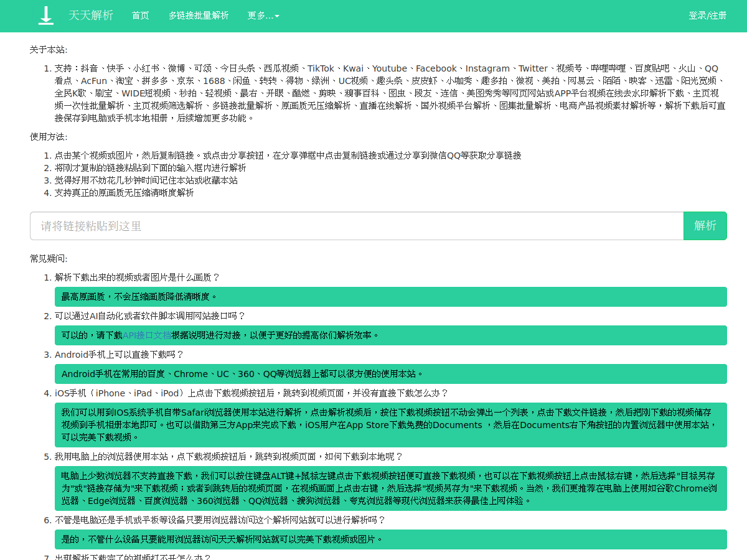
Task: Click the answer listing 百度、Chrome、UC、360、QQ browsers
Action: tap(391, 374)
